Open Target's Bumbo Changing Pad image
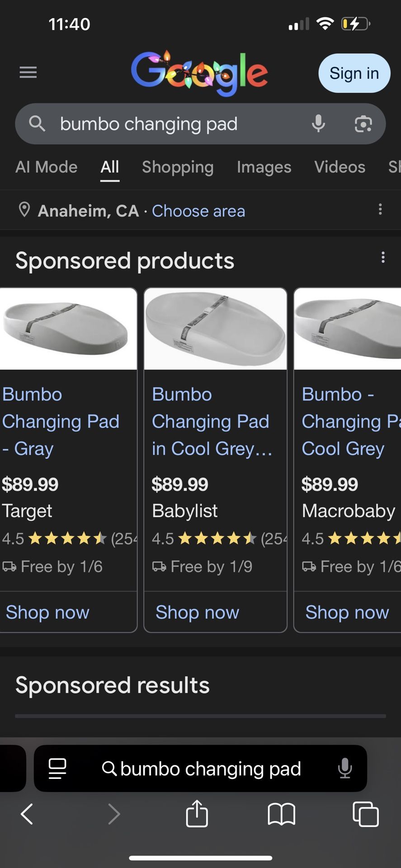 [x=68, y=329]
